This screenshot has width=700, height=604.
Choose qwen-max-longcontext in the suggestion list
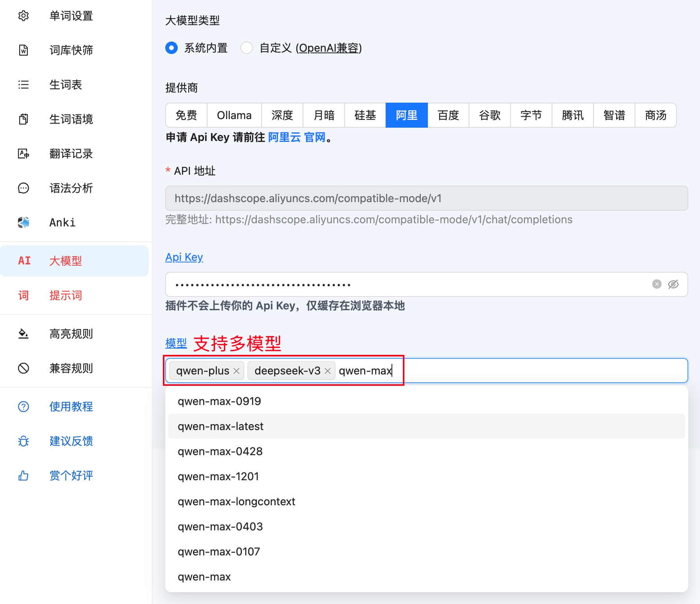coord(236,501)
